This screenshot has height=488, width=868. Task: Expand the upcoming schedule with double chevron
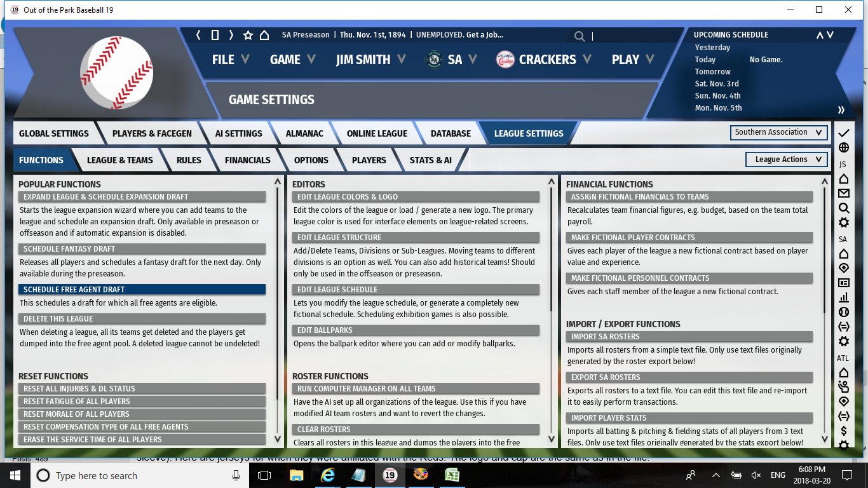pos(841,109)
